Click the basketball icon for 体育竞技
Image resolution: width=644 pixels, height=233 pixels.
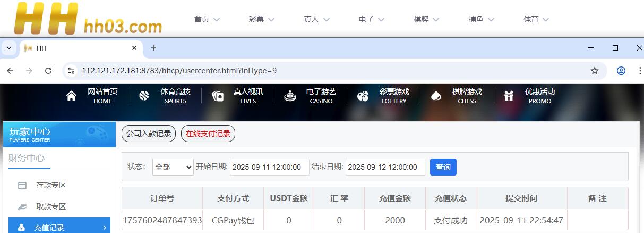(144, 96)
